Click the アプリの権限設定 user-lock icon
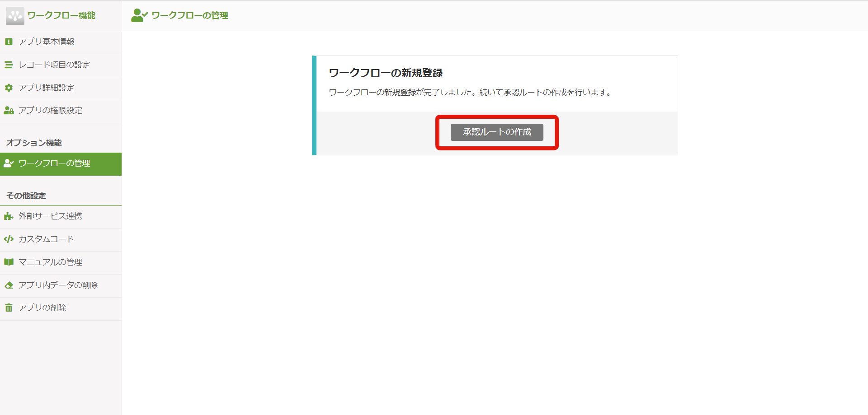 9,110
